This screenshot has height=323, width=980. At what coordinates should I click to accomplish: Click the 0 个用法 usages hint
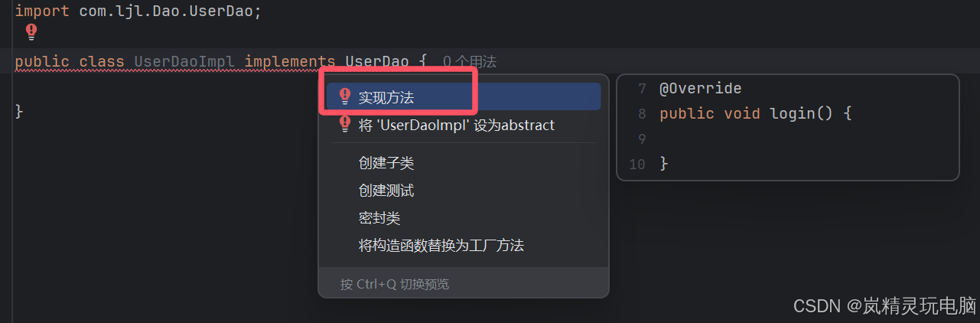[x=475, y=61]
